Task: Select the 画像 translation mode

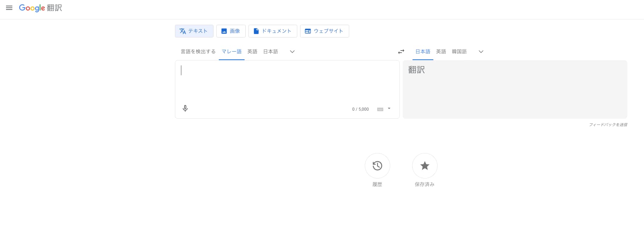Action: (231, 31)
